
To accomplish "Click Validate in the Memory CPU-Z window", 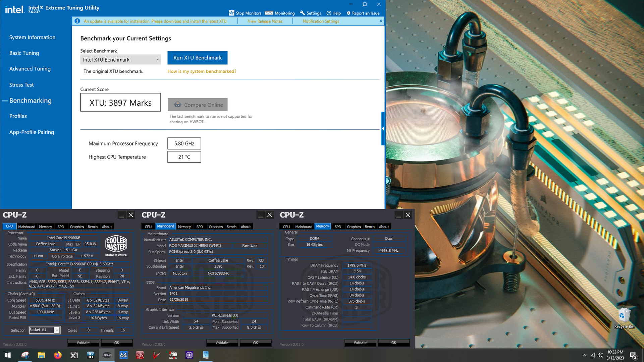I will coord(360,343).
